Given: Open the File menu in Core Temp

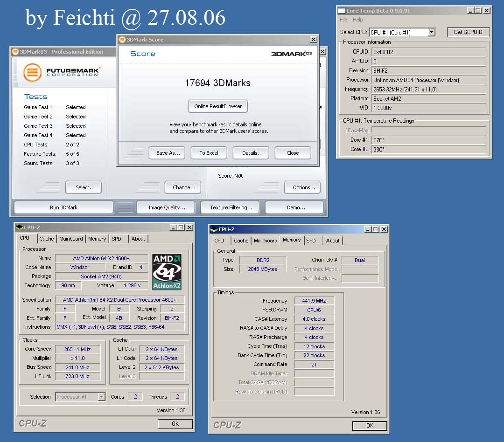Looking at the screenshot, I should [x=343, y=20].
